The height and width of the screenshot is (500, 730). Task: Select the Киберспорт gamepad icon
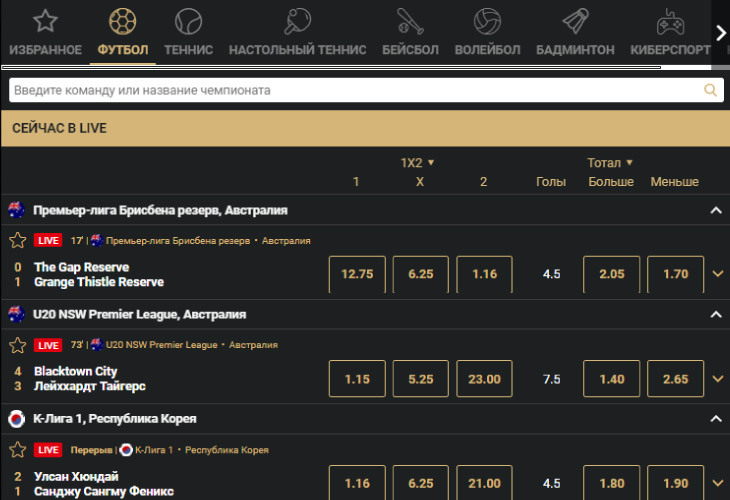670,22
